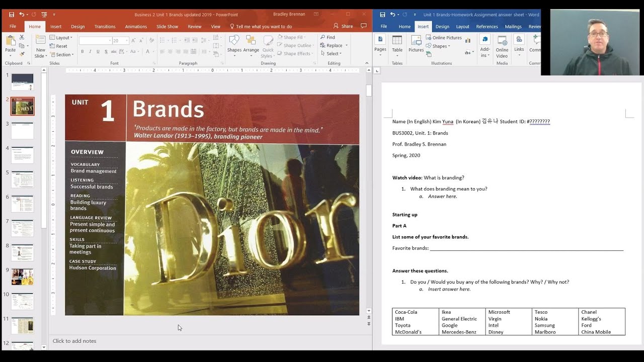
Task: Click the Format Painter brush icon
Action: (22, 54)
